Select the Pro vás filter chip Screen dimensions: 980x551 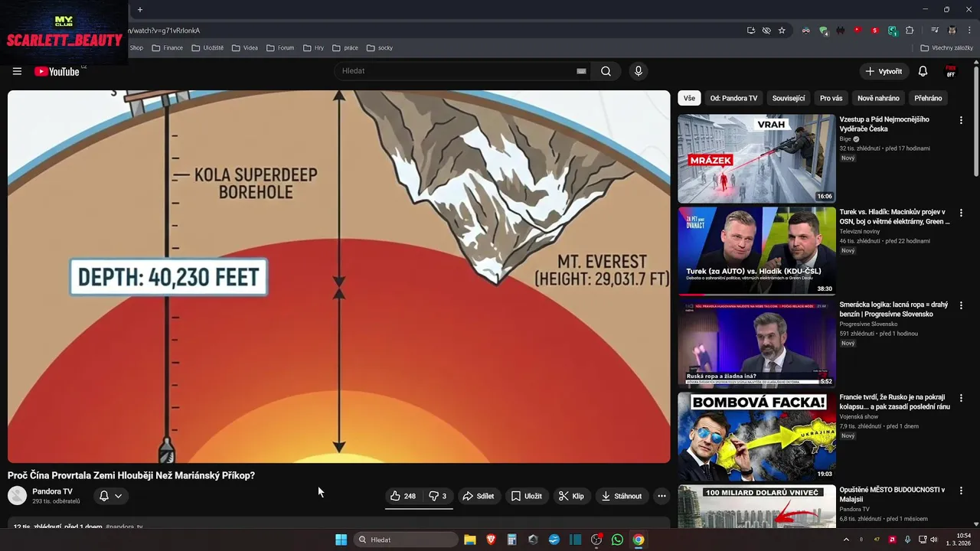coord(831,98)
